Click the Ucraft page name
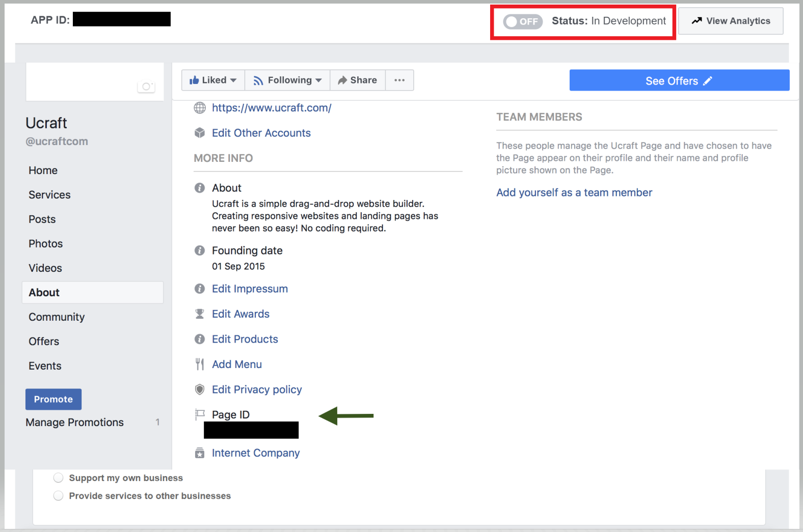The height and width of the screenshot is (532, 803). (46, 123)
